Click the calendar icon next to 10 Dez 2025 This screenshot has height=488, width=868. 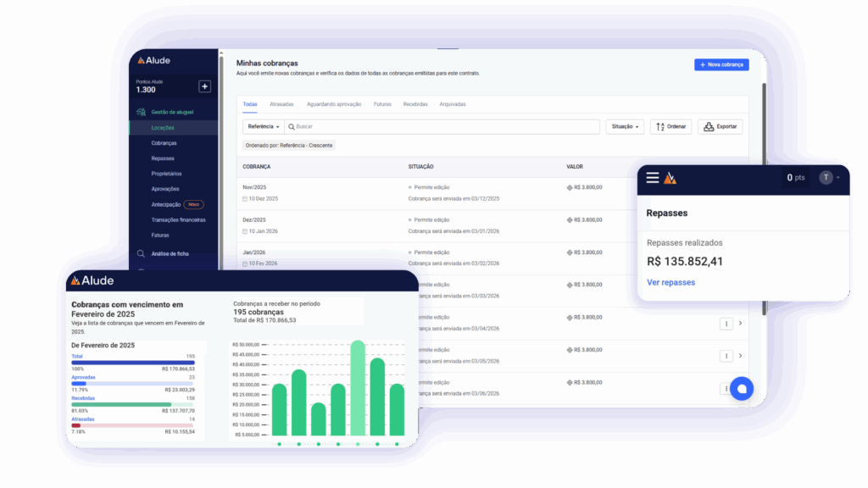(x=245, y=199)
